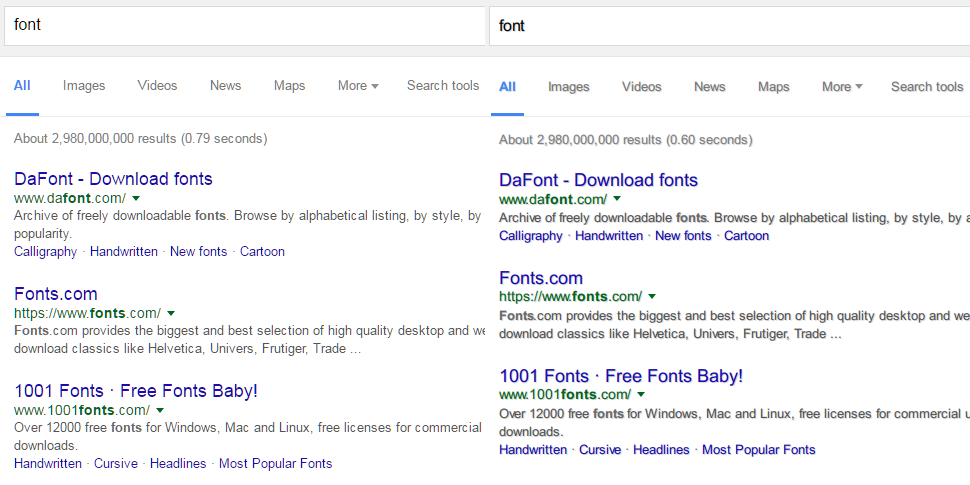Viewport: 970px width, 485px height.
Task: Click the left search box containing 'font'
Action: [244, 25]
